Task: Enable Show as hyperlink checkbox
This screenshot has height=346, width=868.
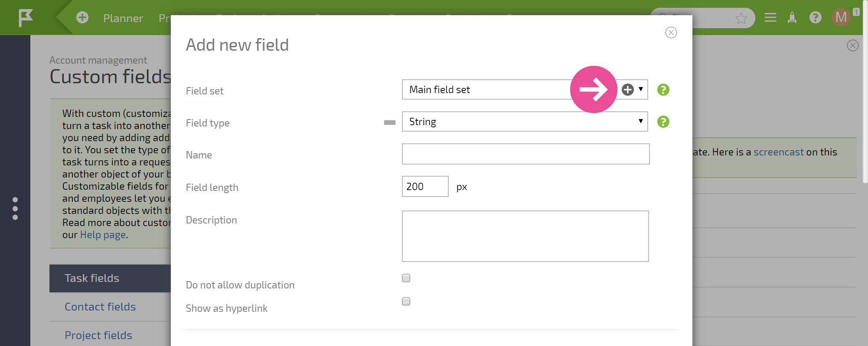Action: (406, 301)
